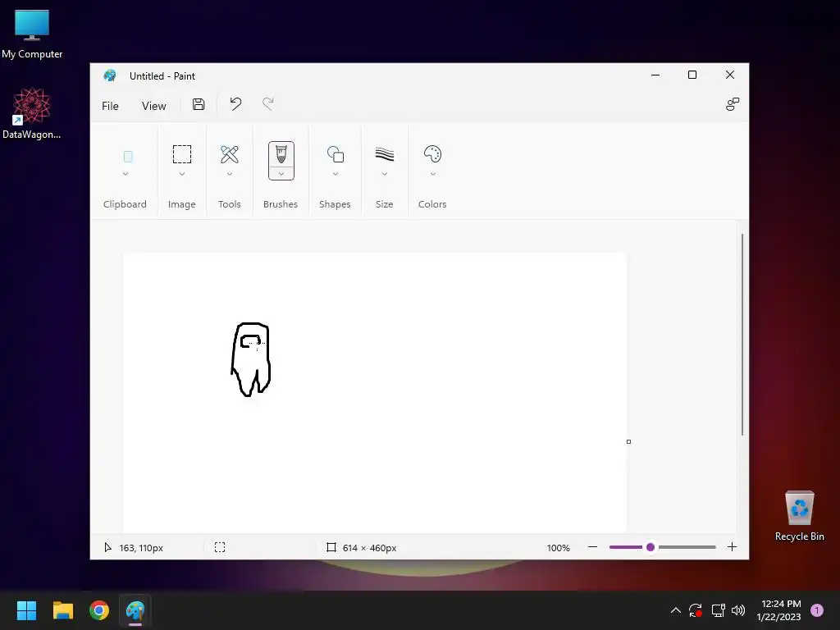Click the Clipboard paste icon

[128, 157]
